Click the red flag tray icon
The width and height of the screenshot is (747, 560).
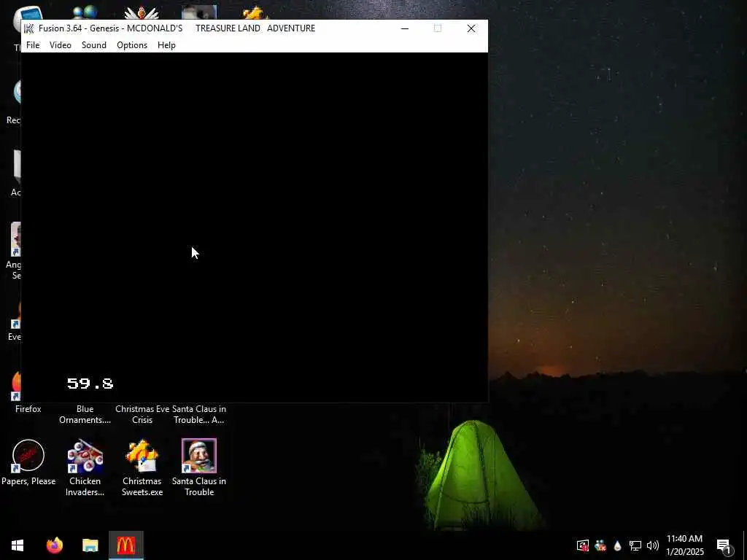pyautogui.click(x=583, y=545)
